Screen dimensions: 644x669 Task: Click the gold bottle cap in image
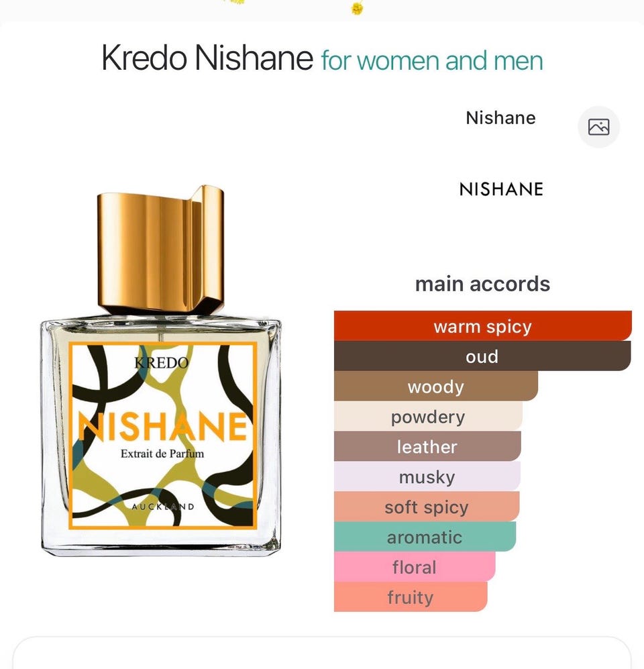[161, 250]
